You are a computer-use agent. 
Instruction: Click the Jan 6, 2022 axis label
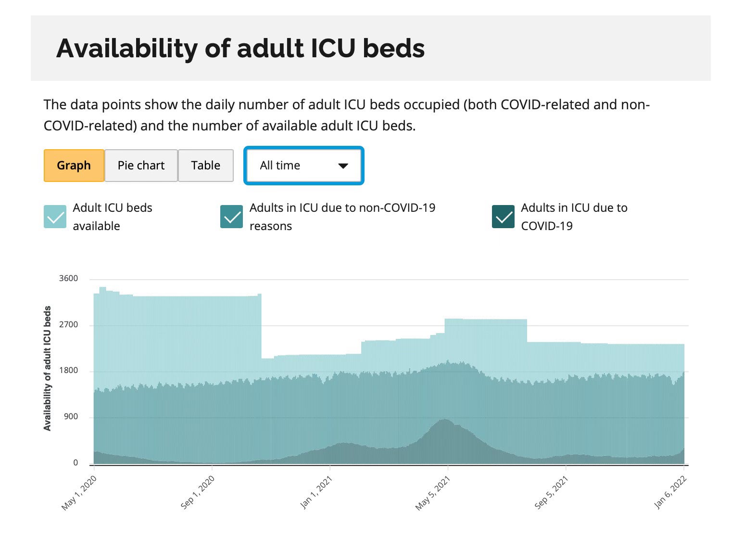point(670,492)
